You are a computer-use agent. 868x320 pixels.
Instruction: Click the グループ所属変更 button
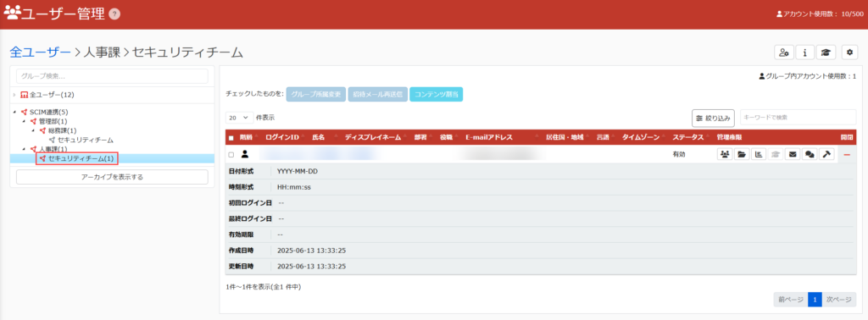(316, 95)
